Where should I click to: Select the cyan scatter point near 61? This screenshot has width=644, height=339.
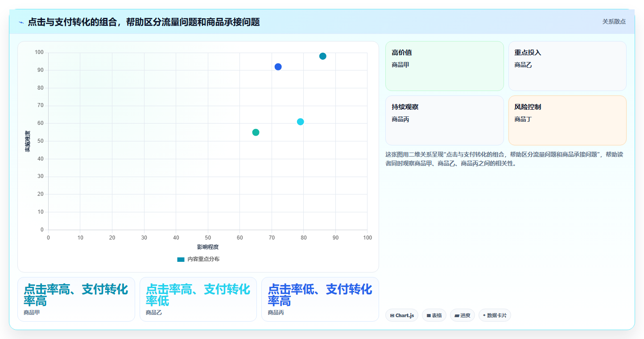point(301,122)
